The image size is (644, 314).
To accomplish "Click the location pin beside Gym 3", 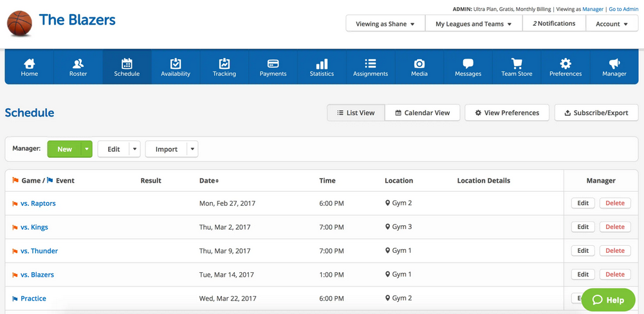I will coord(387,227).
